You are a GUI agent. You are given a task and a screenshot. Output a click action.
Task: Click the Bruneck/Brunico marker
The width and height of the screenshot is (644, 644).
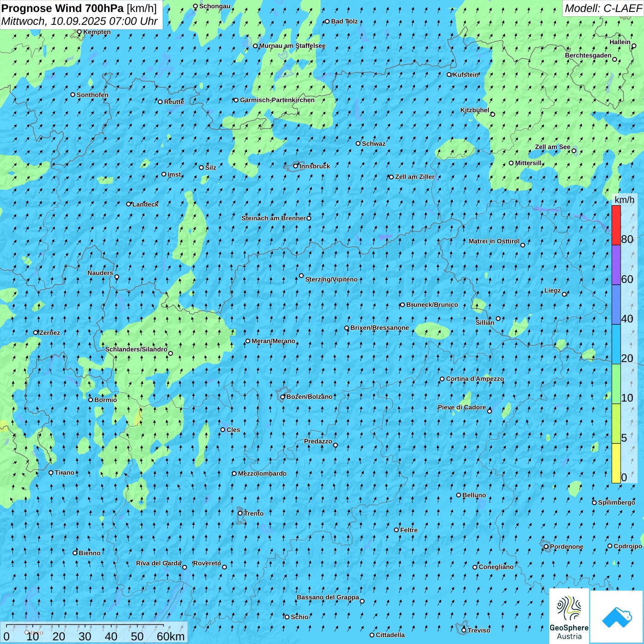[402, 305]
